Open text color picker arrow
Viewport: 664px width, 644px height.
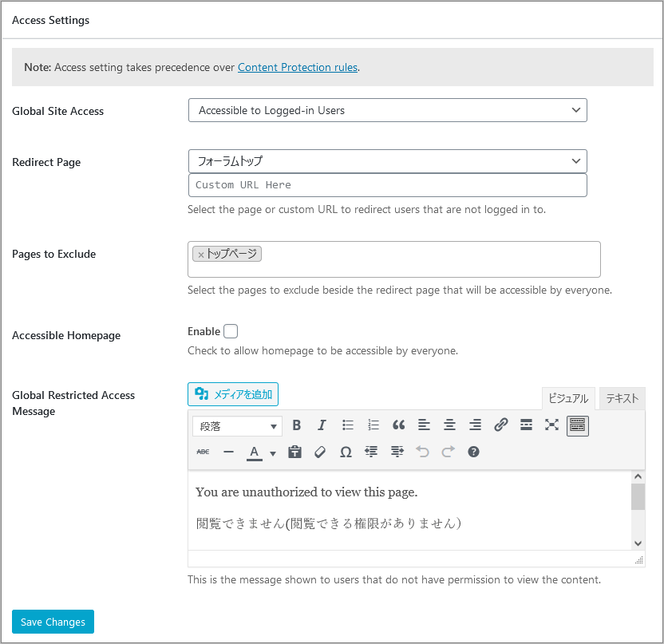coord(273,453)
